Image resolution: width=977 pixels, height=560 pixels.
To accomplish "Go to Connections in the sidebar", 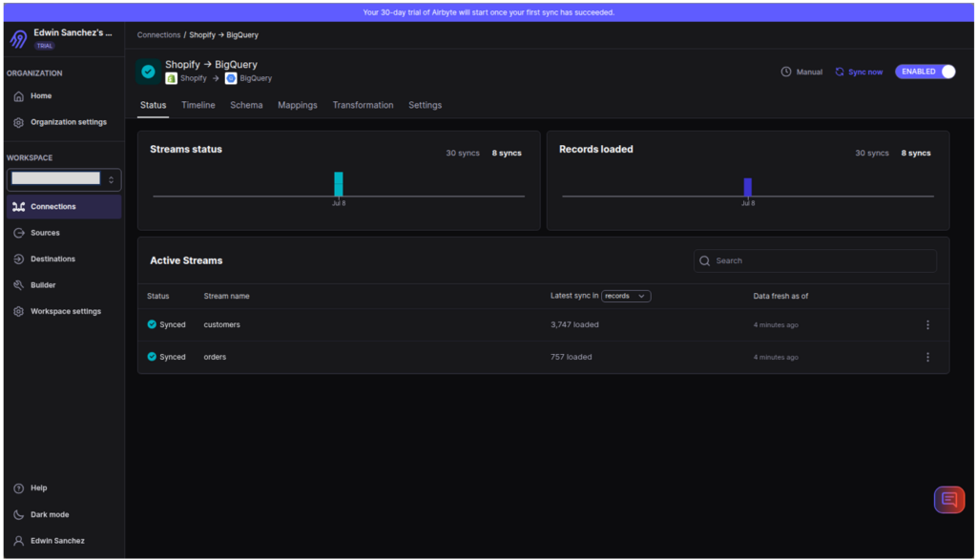I will pyautogui.click(x=64, y=206).
